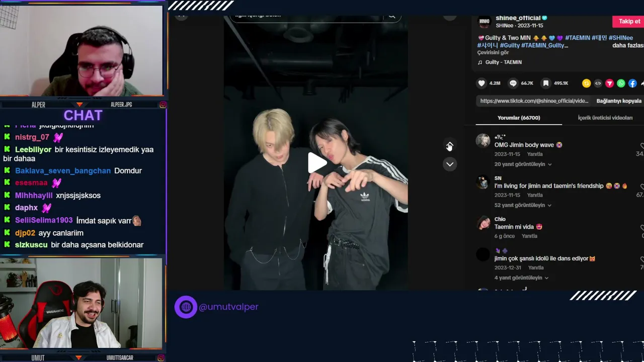The width and height of the screenshot is (644, 362).
Task: Reply to SN's friendship comment
Action: click(x=535, y=195)
